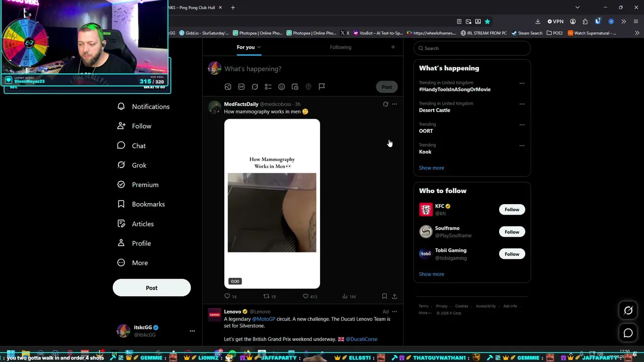Click the large Post button in sidebar
The image size is (644, 362).
coord(151,288)
